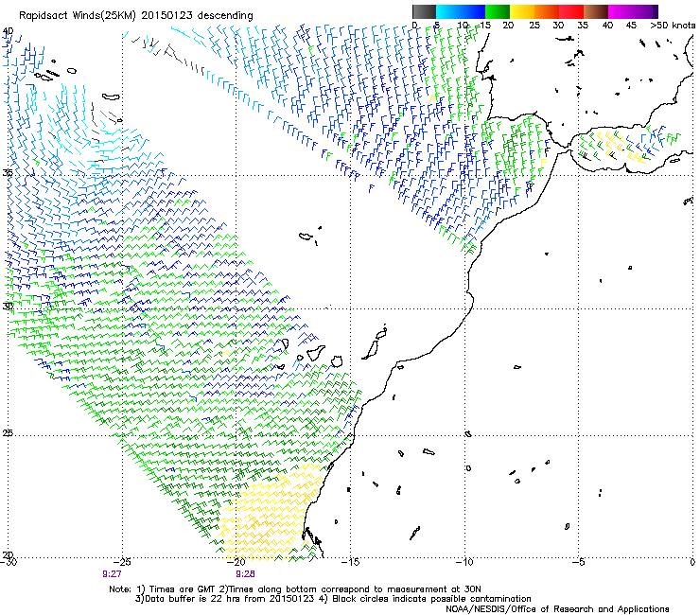Click the '20' tick label on legend
Viewport: 700px width, 615px height.
pyautogui.click(x=509, y=26)
